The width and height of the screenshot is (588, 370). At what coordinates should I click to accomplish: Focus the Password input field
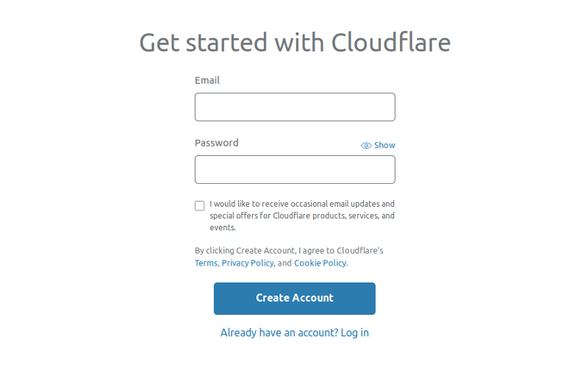pos(295,170)
